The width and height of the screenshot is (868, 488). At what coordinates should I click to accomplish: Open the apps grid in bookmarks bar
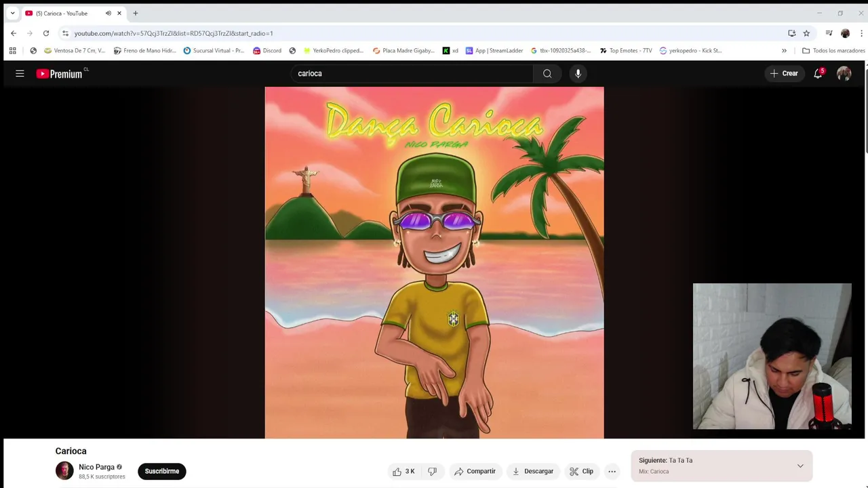point(12,50)
